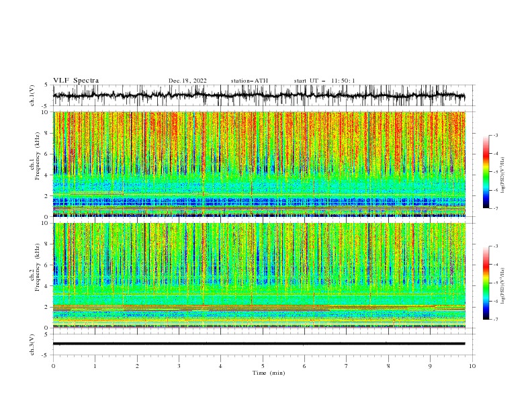Click the '-7' value on the lower colorbar
The image size is (532, 411).
(495, 319)
